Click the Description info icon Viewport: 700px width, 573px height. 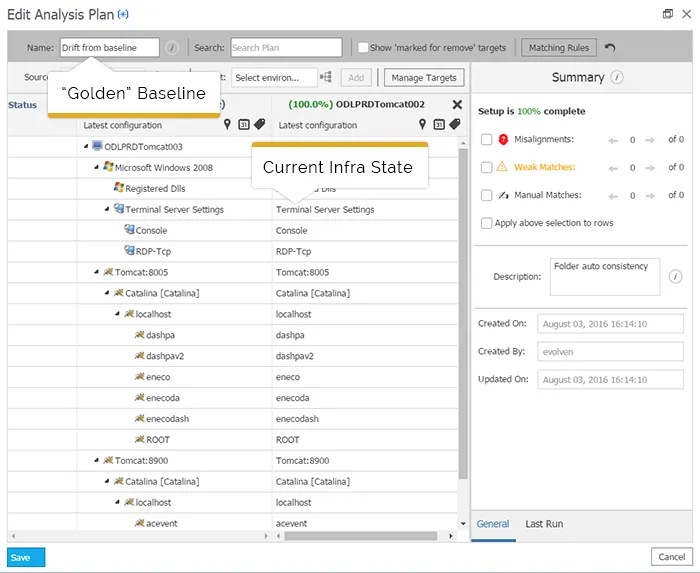(675, 277)
